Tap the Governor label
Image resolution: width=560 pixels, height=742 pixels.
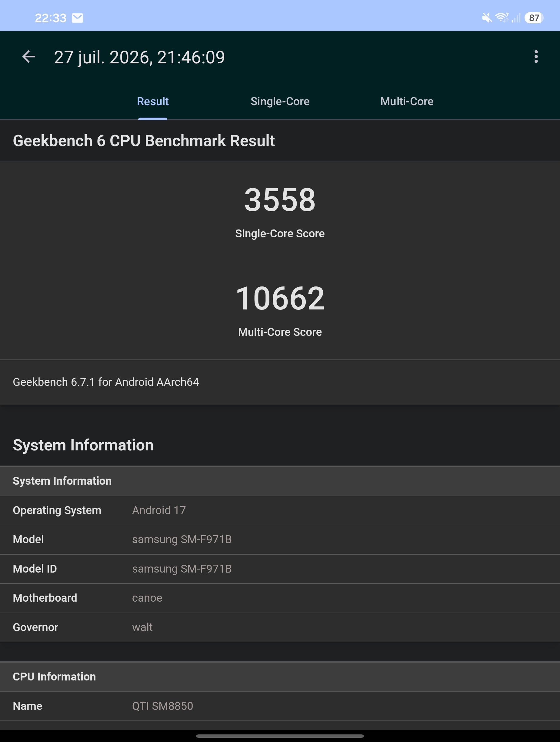pos(35,627)
